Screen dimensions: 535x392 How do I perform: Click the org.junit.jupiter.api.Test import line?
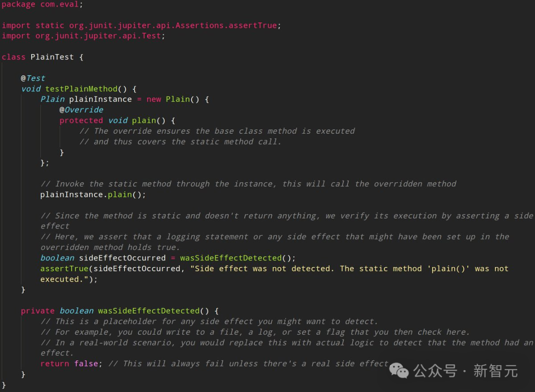[83, 36]
